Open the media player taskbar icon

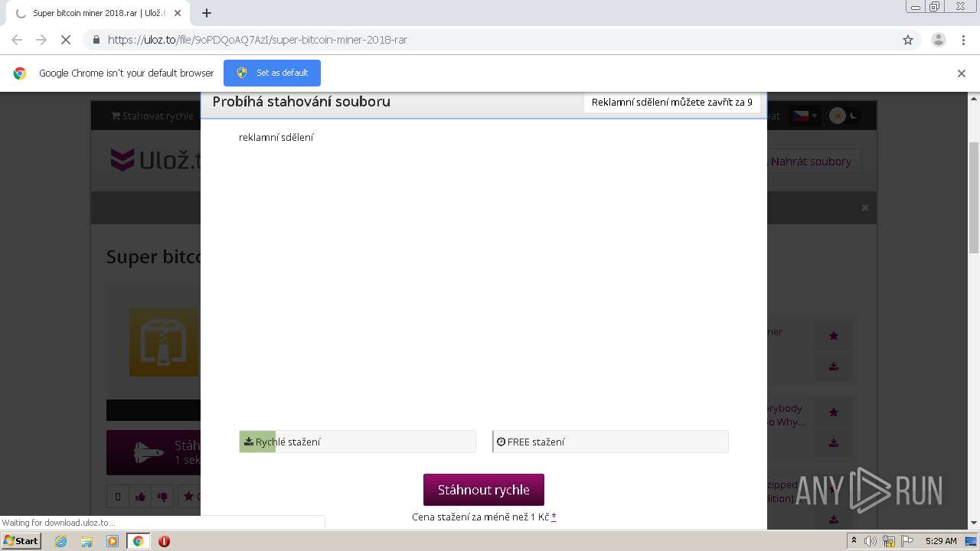click(113, 541)
